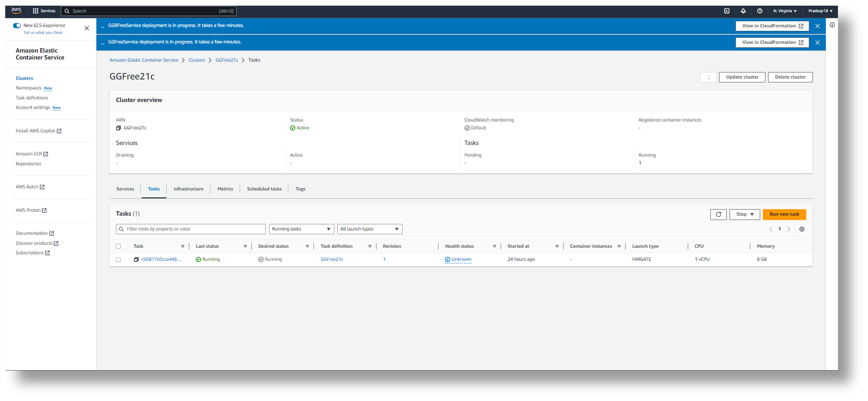Screen dimensions: 868x401
Task: Go to the previous tasks page
Action: click(x=770, y=229)
